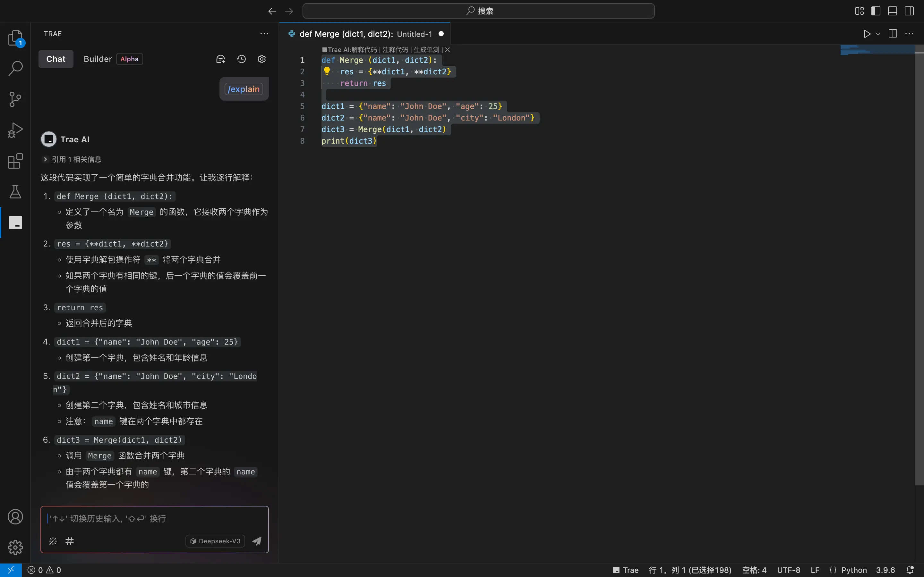The image size is (924, 577).
Task: Open the Extensions sidebar icon
Action: coord(15,161)
